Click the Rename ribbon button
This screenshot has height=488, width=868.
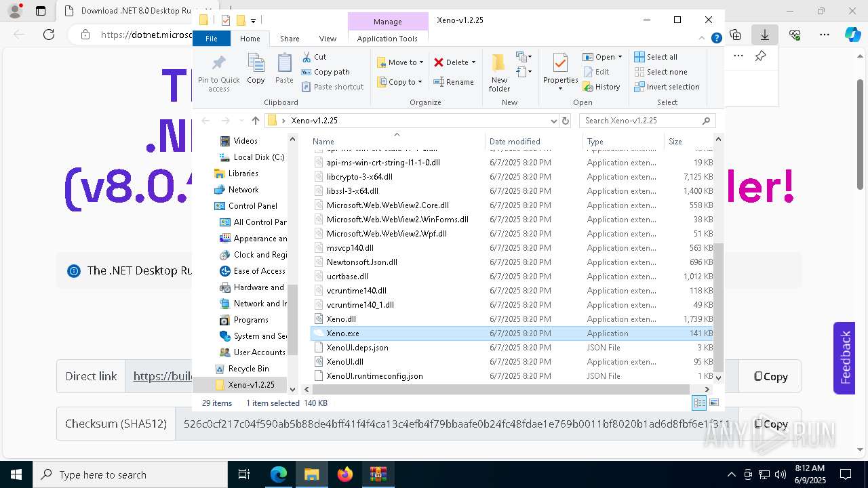(454, 82)
